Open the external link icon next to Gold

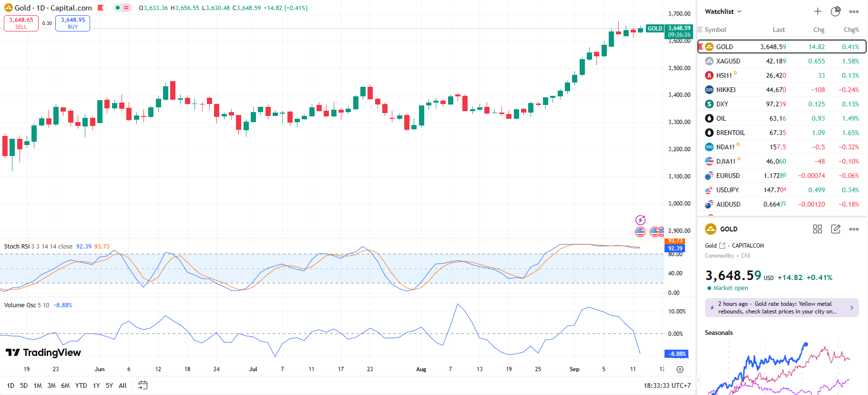[x=722, y=246]
